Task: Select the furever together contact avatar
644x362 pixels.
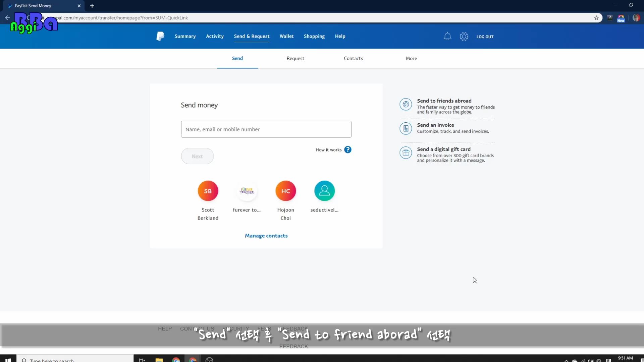Action: 247,191
